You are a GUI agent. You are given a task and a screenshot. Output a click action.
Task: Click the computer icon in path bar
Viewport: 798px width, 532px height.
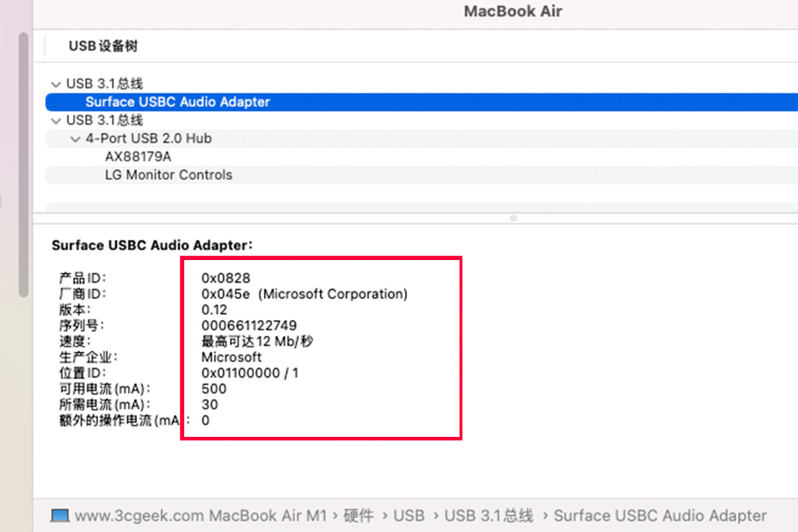click(60, 515)
